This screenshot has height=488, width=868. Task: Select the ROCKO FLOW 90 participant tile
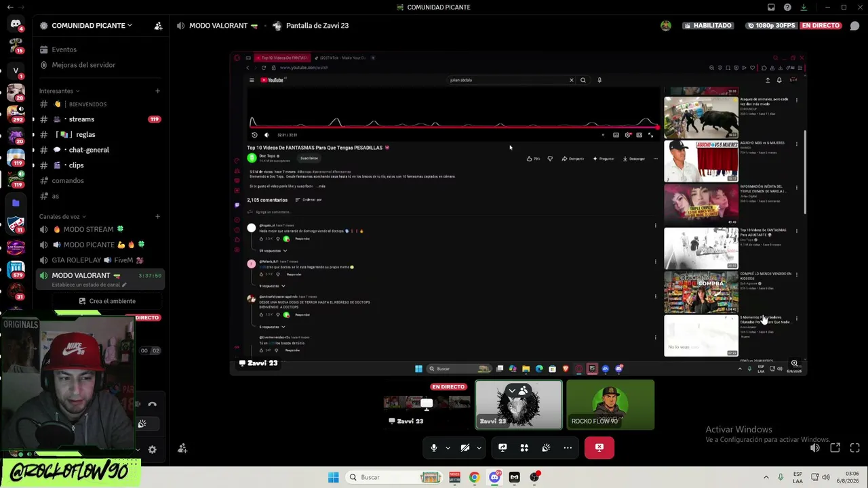tap(610, 405)
